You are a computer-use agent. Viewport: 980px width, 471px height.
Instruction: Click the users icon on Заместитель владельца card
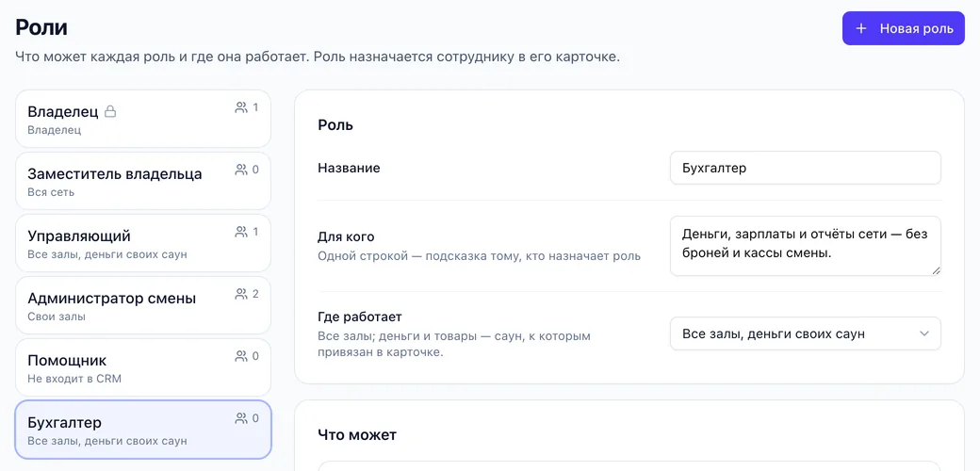point(241,170)
